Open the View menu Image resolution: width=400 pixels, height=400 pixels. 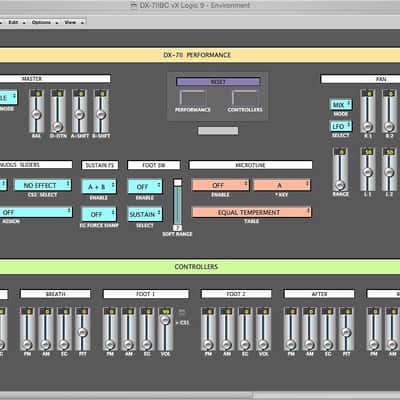(x=73, y=22)
